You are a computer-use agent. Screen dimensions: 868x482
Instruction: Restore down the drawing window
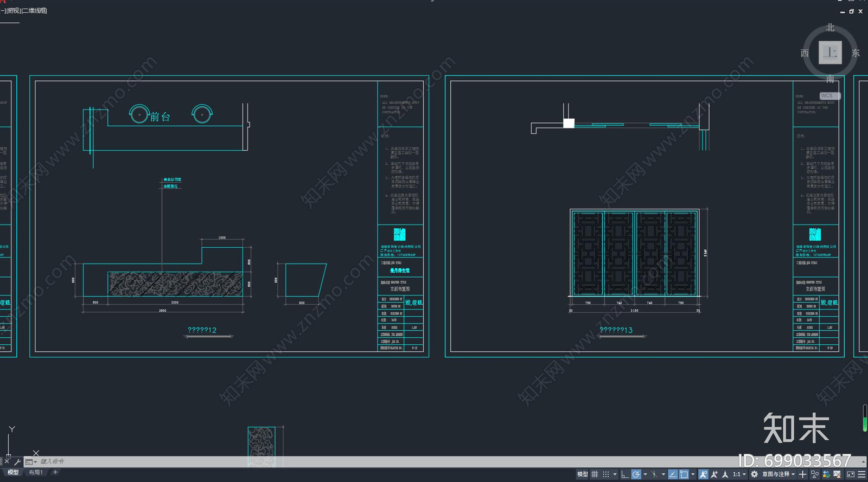click(851, 11)
